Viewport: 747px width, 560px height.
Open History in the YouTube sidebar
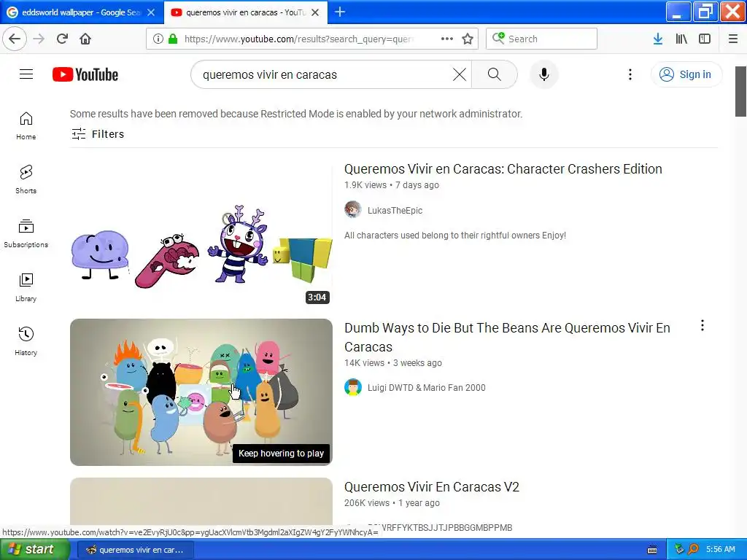[26, 341]
